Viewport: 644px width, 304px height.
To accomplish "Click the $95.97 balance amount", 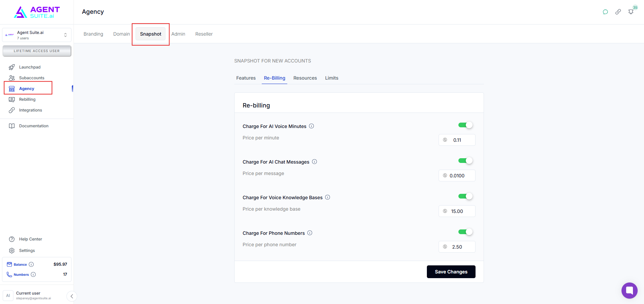I will pyautogui.click(x=60, y=264).
